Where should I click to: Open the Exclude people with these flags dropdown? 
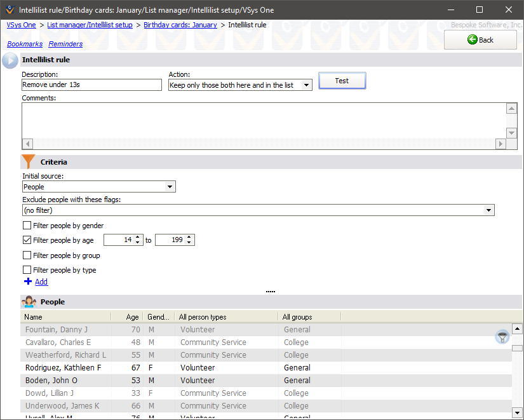(488, 210)
